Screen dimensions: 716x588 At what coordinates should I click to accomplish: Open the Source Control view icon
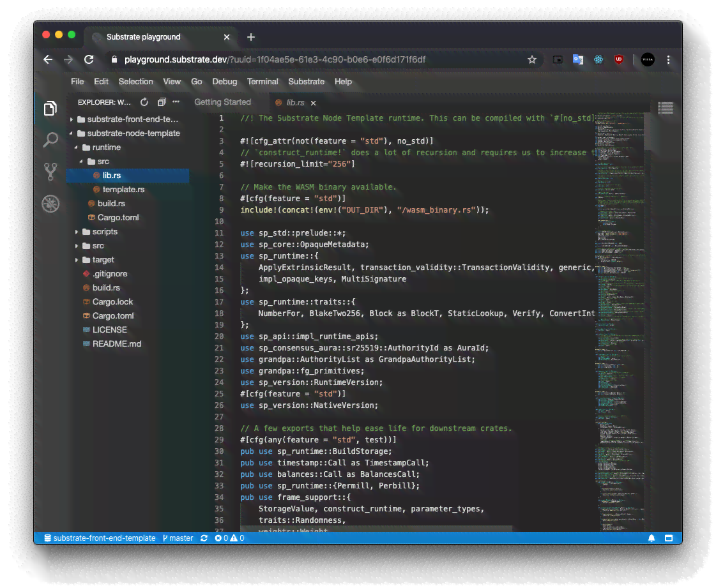(x=50, y=172)
